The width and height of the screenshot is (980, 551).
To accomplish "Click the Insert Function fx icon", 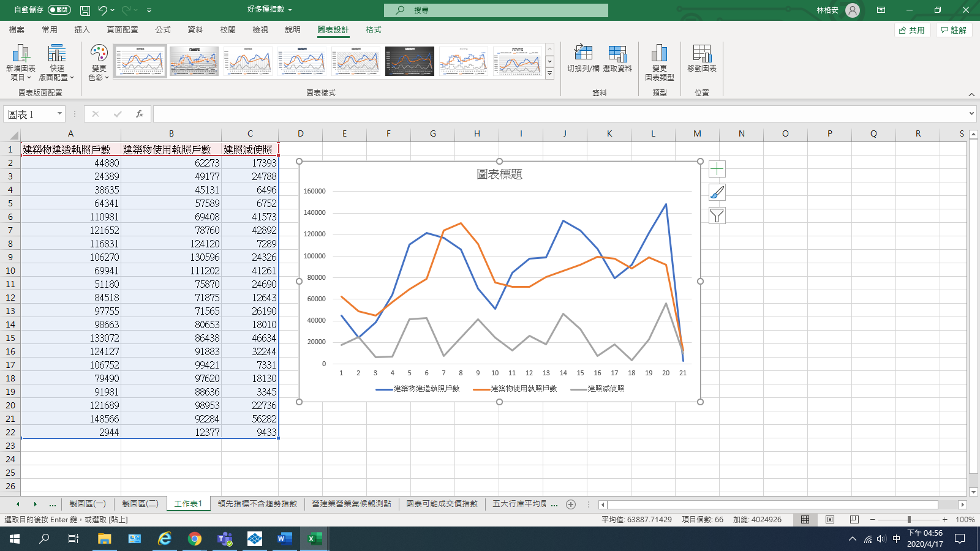I will (140, 114).
